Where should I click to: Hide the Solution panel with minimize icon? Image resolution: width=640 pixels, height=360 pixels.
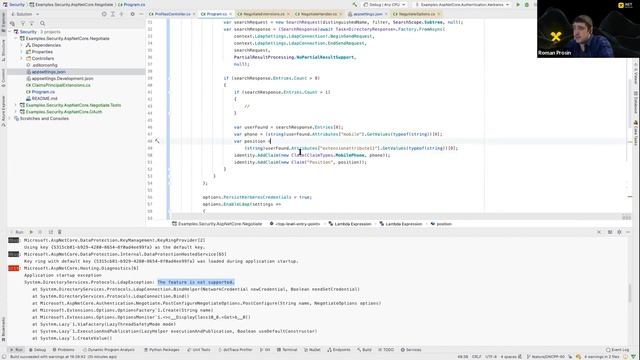(141, 14)
